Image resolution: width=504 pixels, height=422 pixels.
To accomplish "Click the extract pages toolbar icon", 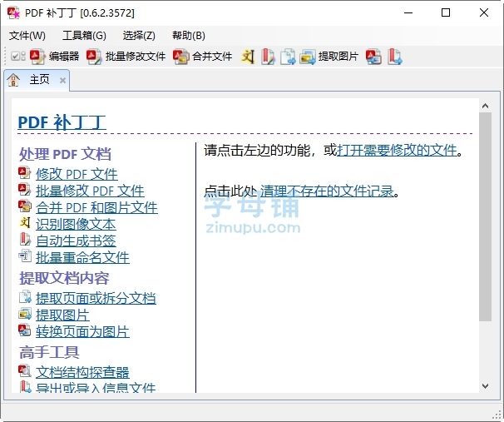I will pos(288,57).
